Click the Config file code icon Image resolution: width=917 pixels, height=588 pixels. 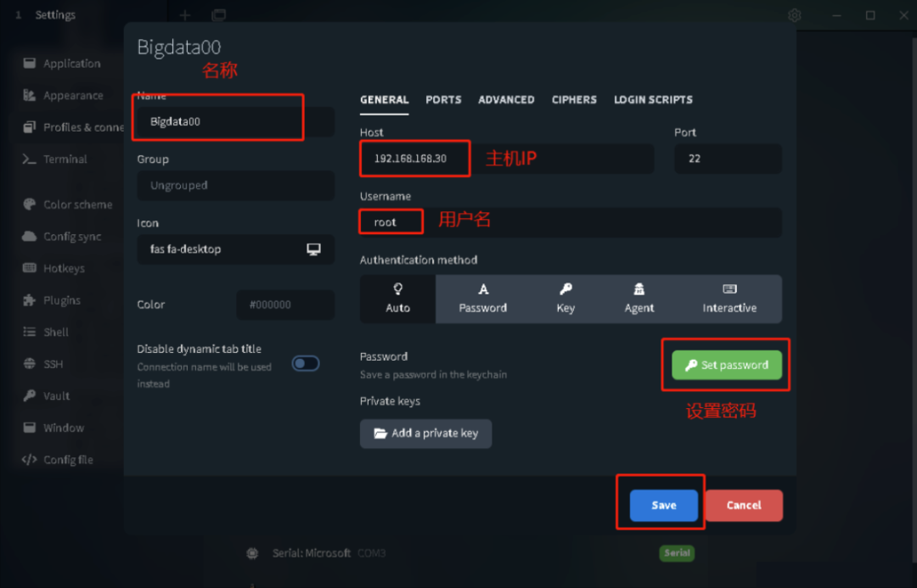point(29,459)
